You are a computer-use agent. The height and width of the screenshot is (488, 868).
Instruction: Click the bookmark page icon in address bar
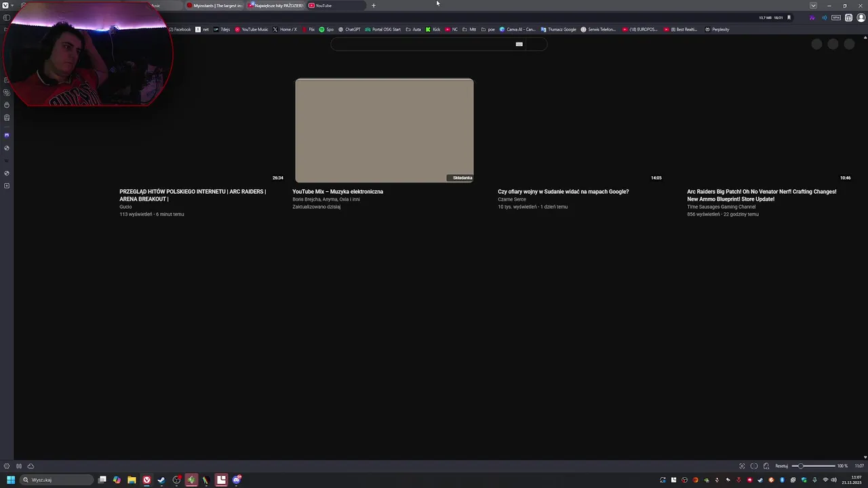(x=789, y=18)
